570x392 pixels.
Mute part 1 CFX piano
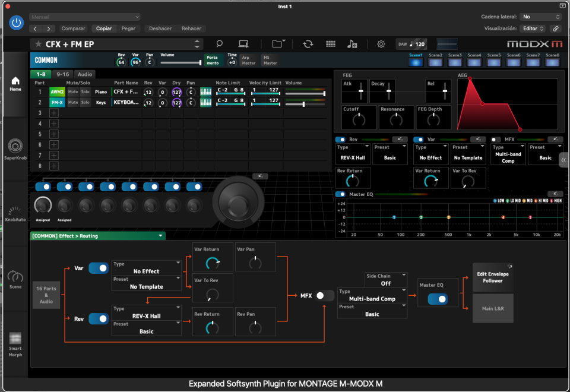73,92
